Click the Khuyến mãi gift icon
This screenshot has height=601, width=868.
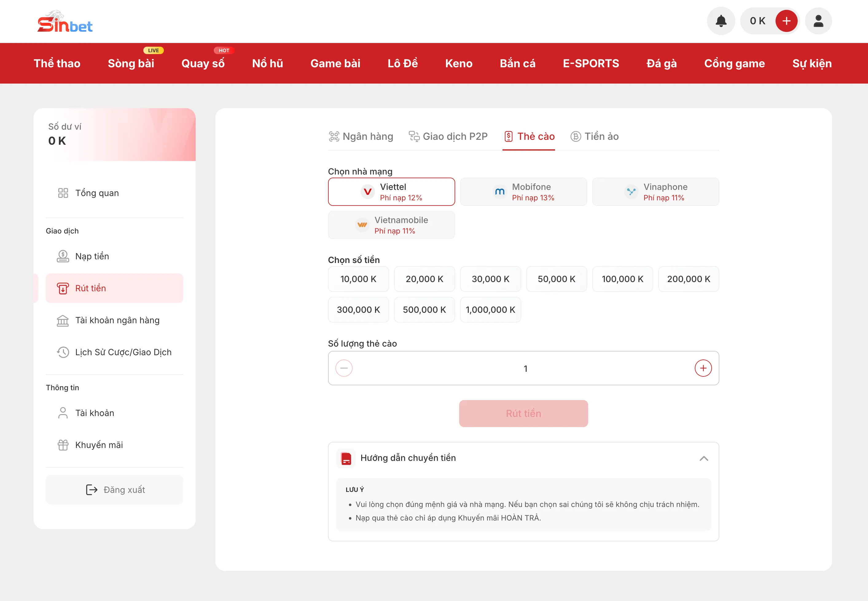coord(63,445)
